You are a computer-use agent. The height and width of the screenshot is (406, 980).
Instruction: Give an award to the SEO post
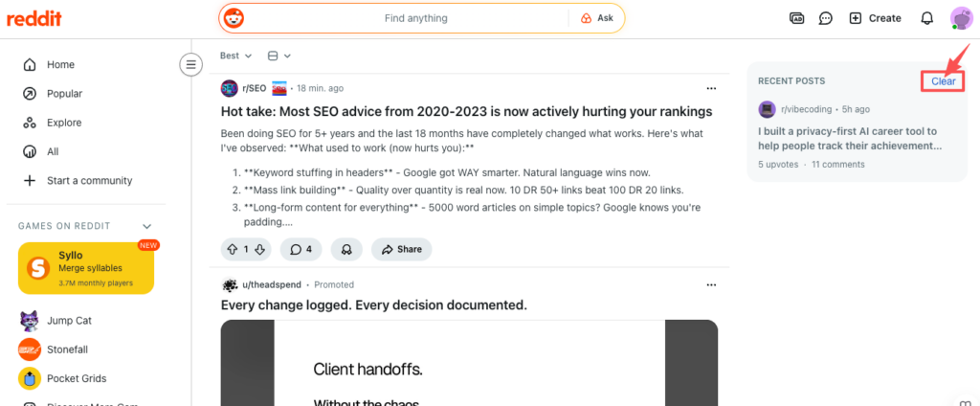coord(345,249)
